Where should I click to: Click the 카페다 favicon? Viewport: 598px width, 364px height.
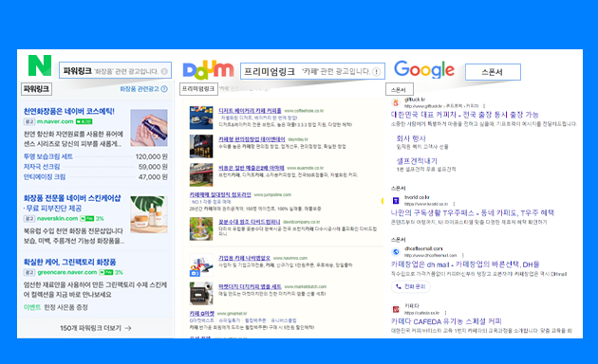396,309
